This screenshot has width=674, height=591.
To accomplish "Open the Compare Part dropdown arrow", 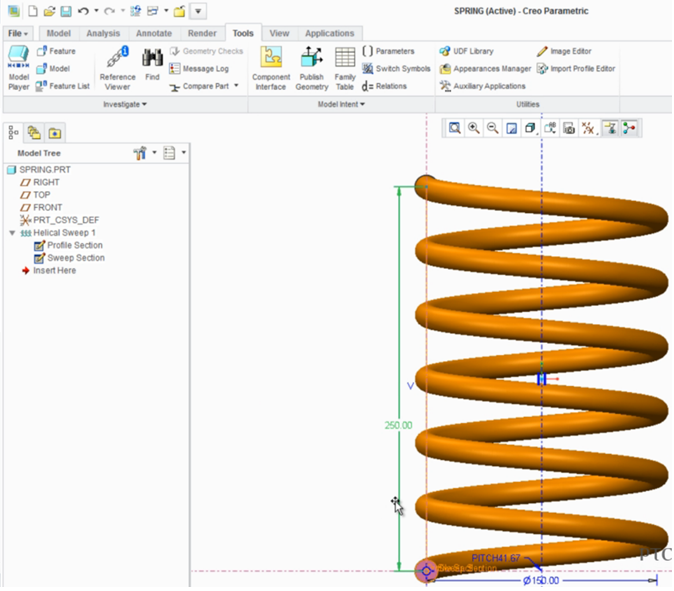I will tap(236, 86).
